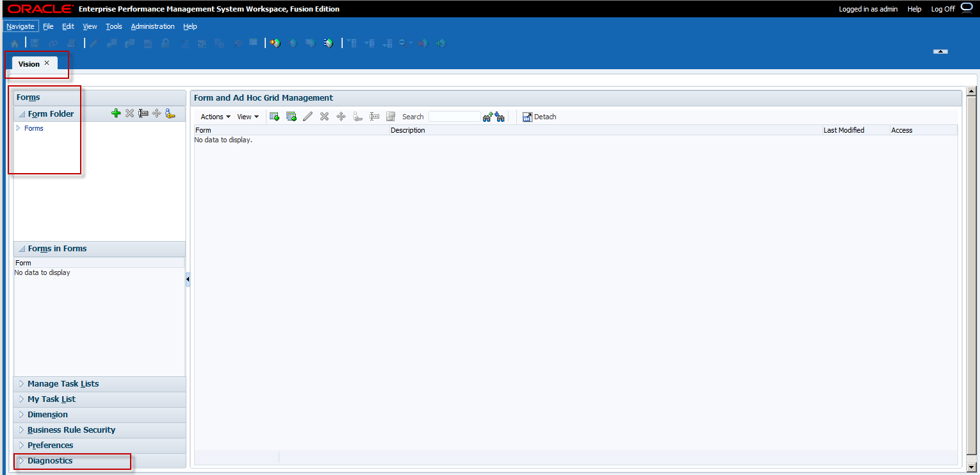Click the Rename icon in Form Folder toolbar
The image size is (980, 475).
click(x=143, y=113)
